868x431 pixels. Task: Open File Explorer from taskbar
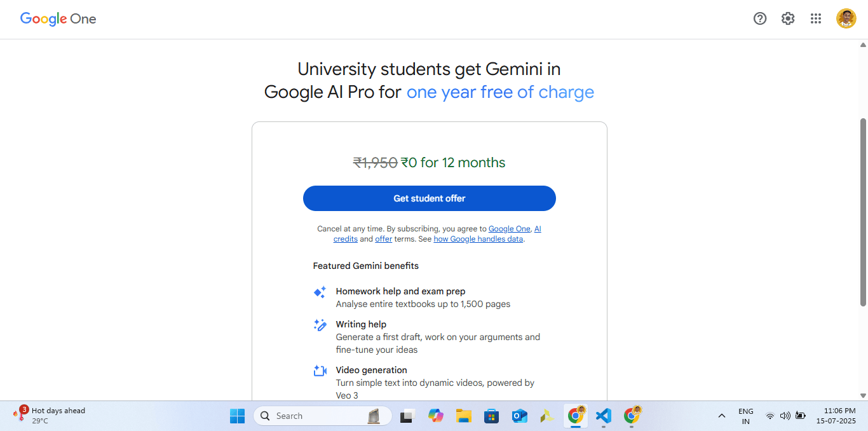click(463, 416)
